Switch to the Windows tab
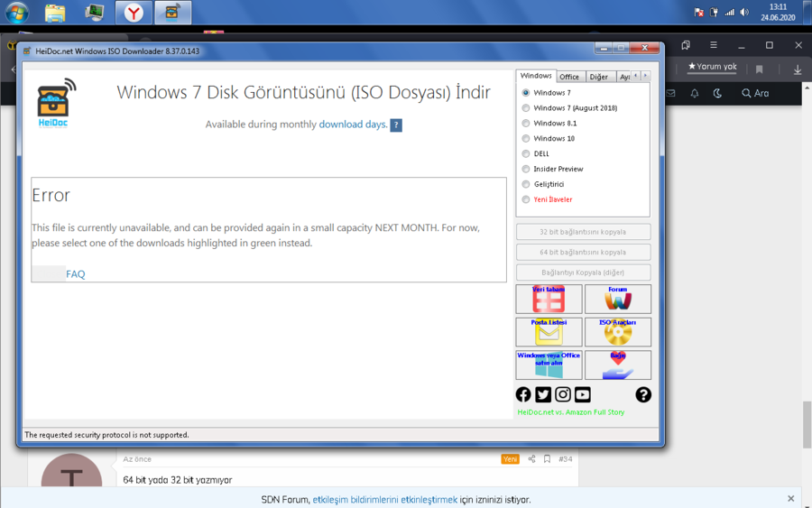Screen dimensions: 812x508 [x=536, y=76]
